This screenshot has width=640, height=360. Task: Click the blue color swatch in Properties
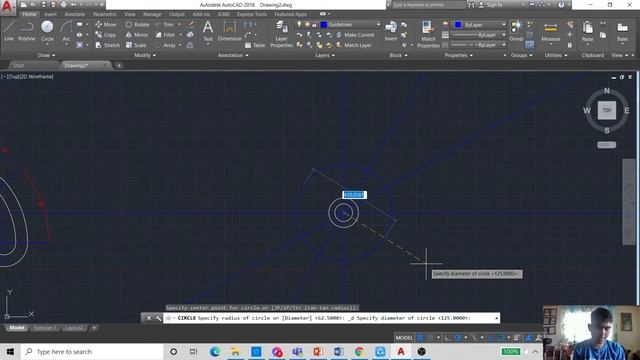click(x=458, y=24)
